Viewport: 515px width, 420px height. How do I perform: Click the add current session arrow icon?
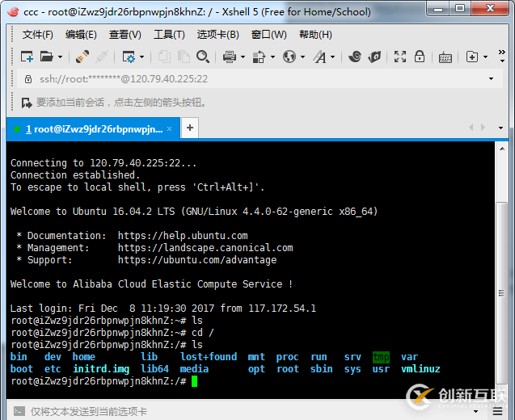point(26,103)
